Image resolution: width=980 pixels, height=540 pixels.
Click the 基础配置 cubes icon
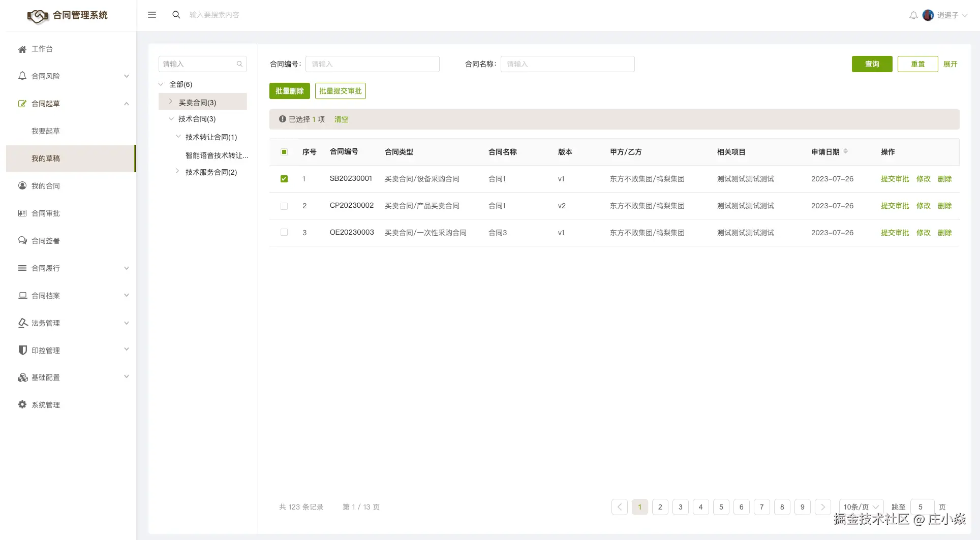point(22,377)
